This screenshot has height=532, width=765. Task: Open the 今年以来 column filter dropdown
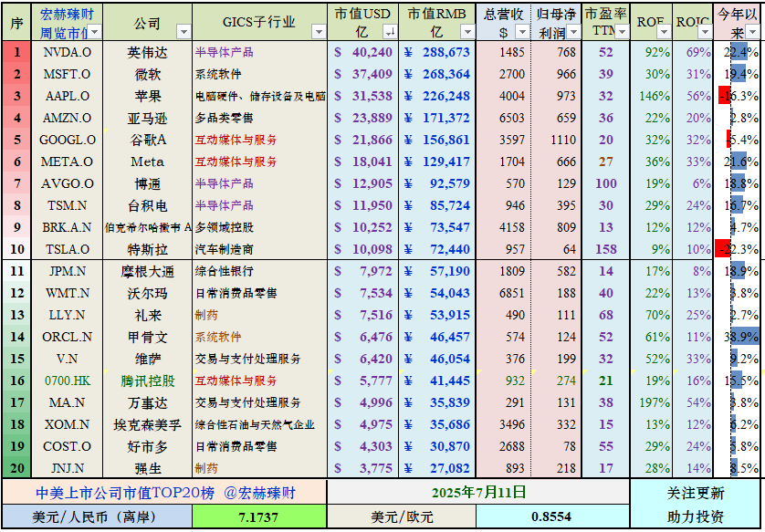752,32
